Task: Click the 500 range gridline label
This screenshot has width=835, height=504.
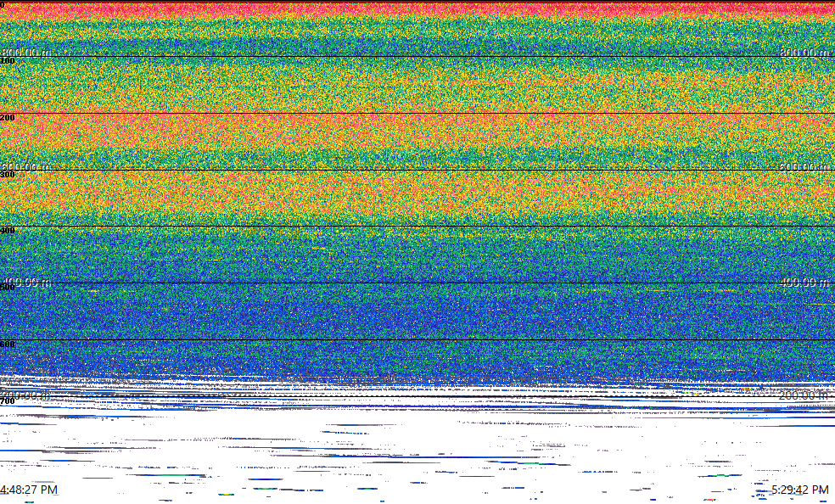Action: [x=8, y=288]
